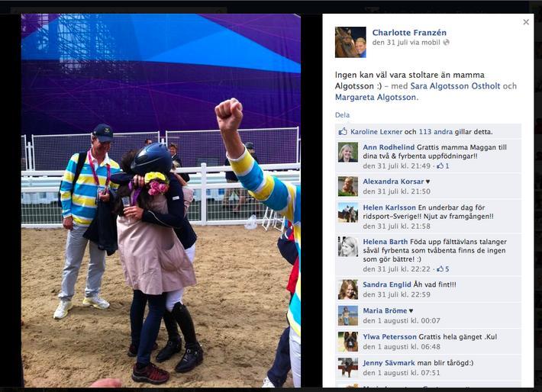Click Ann Rodhelind's comment avatar
The height and width of the screenshot is (392, 542).
pos(348,152)
